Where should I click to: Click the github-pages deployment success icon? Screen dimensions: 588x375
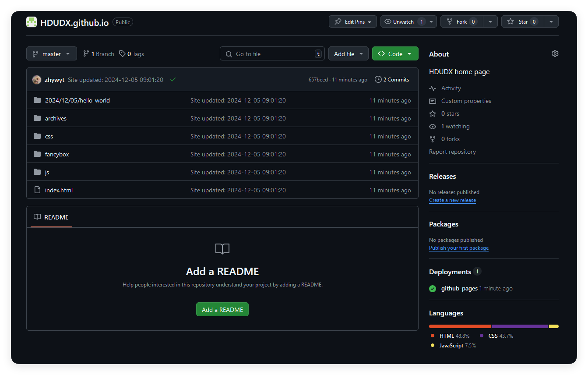click(x=433, y=289)
